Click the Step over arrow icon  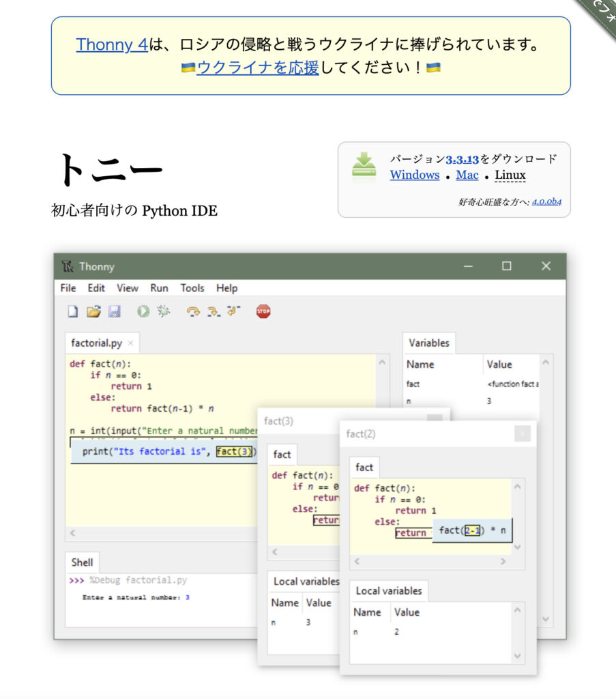(193, 311)
